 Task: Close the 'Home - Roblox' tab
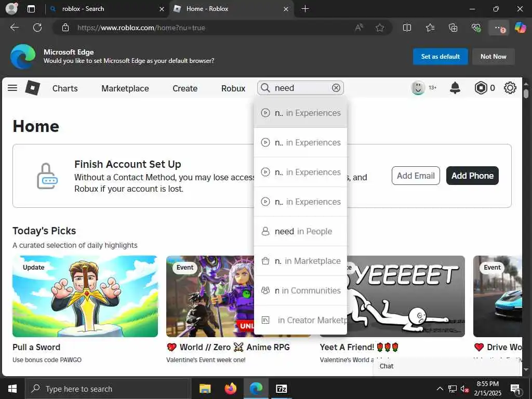pos(286,9)
